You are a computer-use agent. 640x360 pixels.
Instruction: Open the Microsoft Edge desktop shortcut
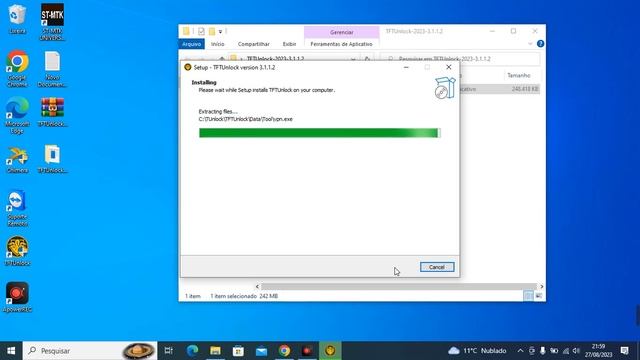[17, 115]
